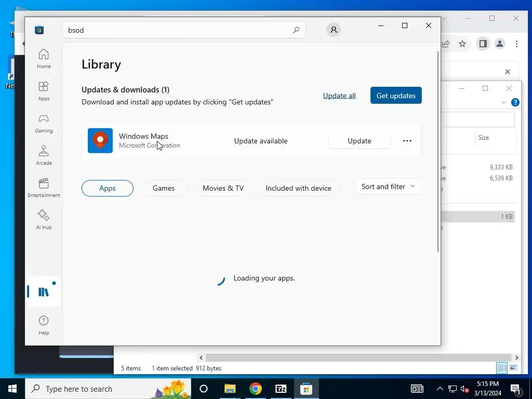Open Chrome from taskbar
Image resolution: width=532 pixels, height=399 pixels.
click(x=256, y=389)
